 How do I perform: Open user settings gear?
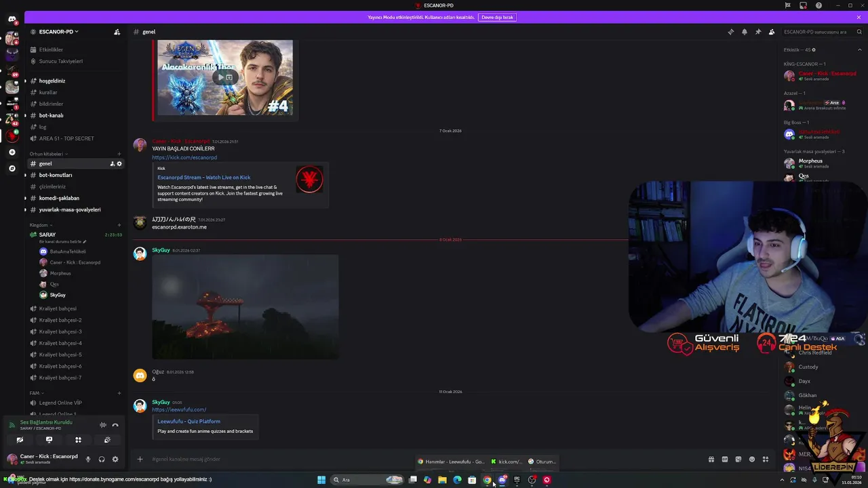[x=115, y=459]
